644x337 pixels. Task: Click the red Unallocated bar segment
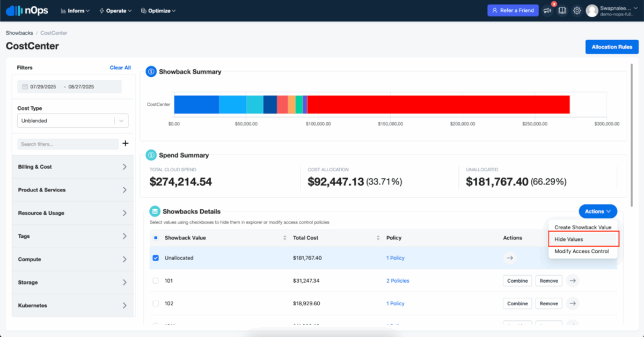438,104
